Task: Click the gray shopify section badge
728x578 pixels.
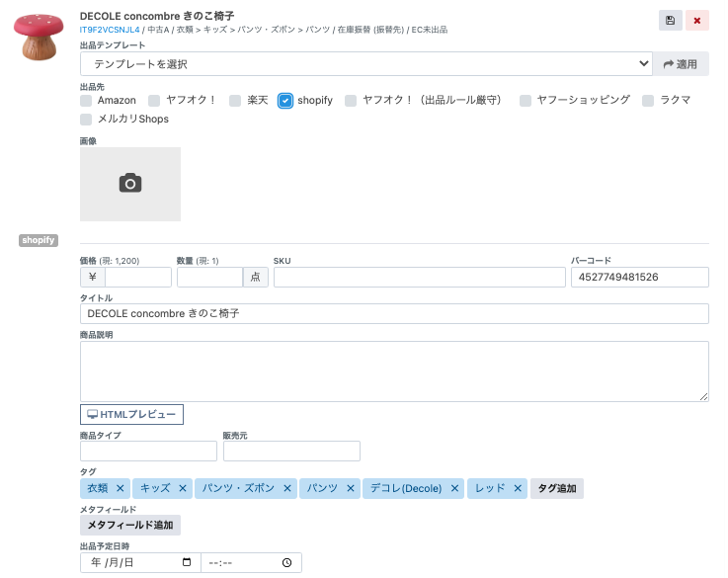Action: point(39,240)
